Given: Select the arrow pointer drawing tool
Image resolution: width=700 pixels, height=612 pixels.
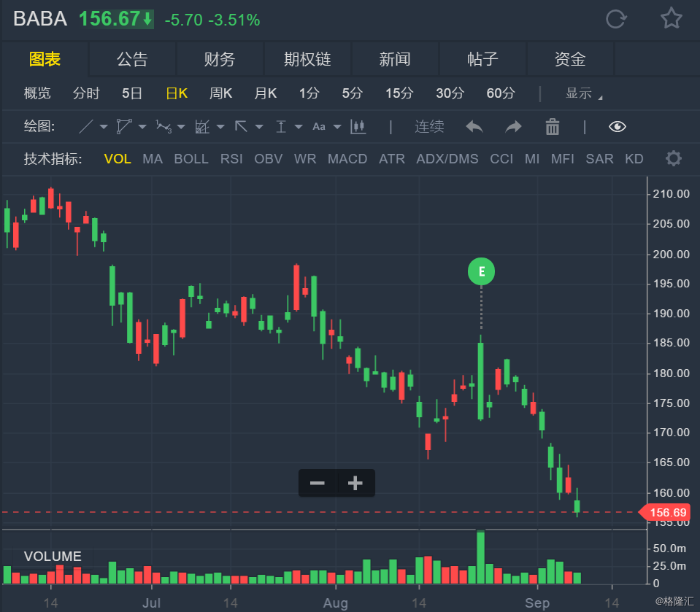Looking at the screenshot, I should [x=241, y=127].
